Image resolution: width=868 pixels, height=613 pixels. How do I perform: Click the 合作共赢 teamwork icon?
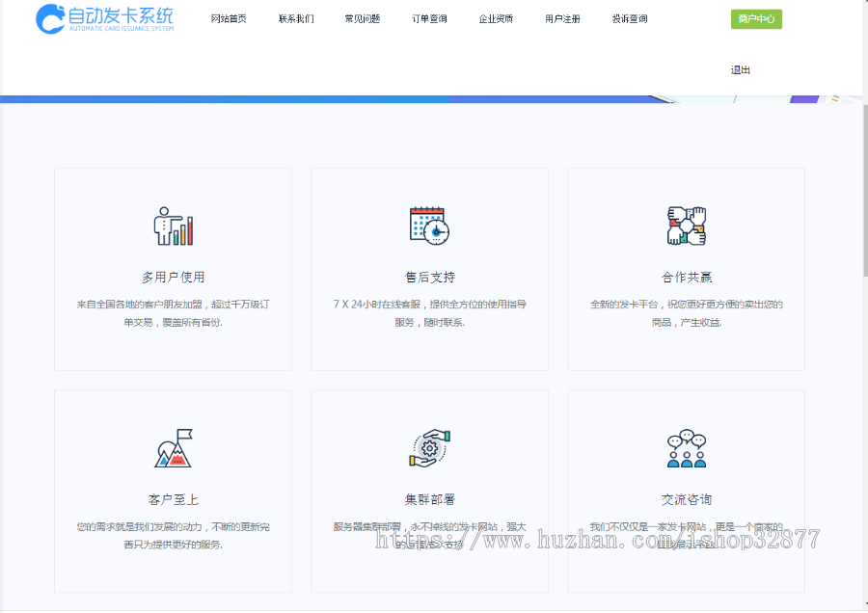tap(686, 226)
